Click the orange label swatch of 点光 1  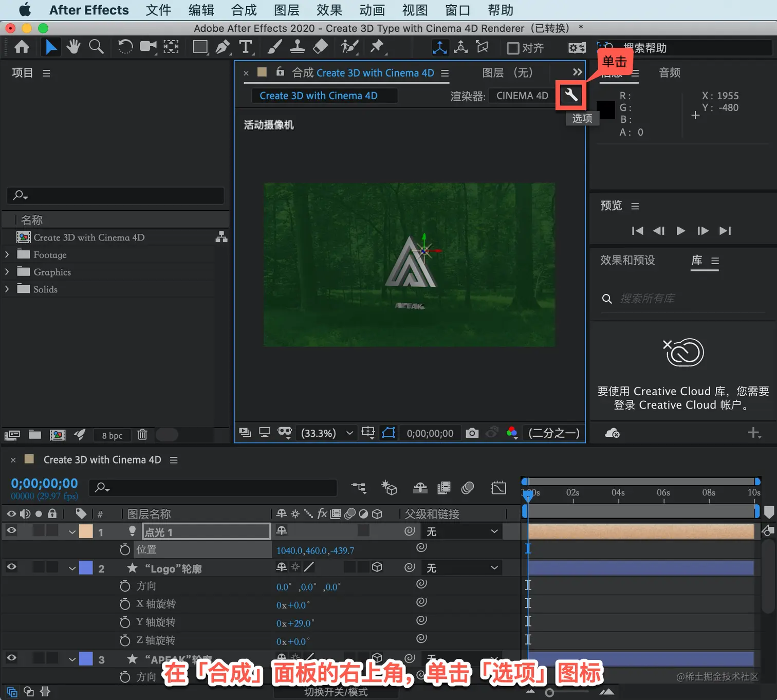pyautogui.click(x=86, y=531)
